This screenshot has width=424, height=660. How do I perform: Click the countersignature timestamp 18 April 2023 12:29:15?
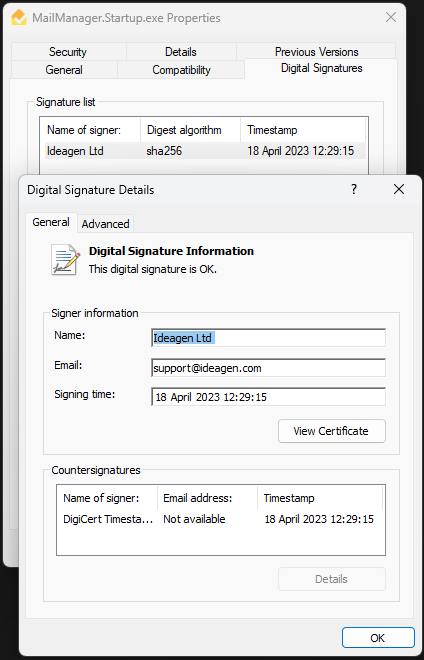(x=319, y=519)
